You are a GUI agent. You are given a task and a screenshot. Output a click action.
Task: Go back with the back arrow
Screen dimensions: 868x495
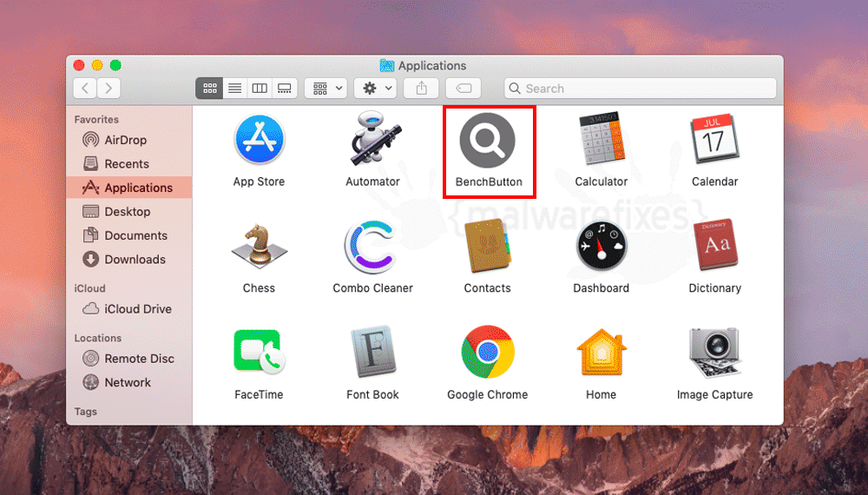(x=85, y=88)
